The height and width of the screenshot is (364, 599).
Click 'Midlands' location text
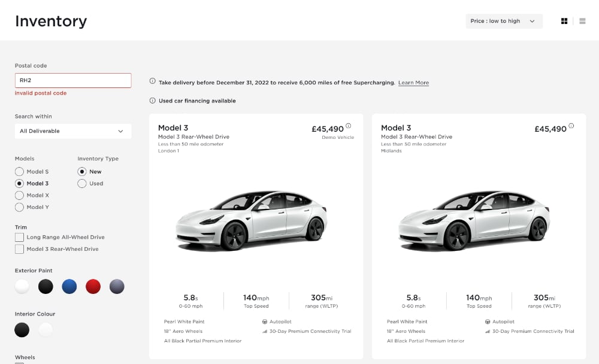pos(391,151)
